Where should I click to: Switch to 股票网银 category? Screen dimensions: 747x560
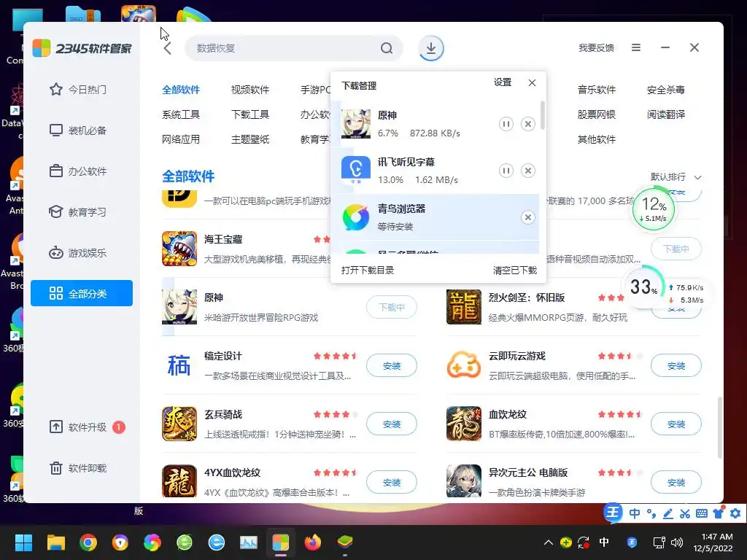coord(597,114)
